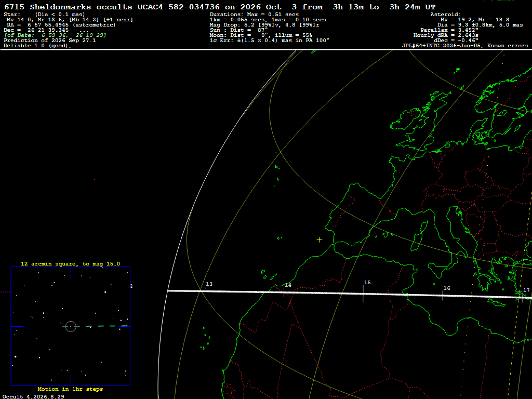
Task: Select the minute 14 tick on path
Action: click(284, 292)
